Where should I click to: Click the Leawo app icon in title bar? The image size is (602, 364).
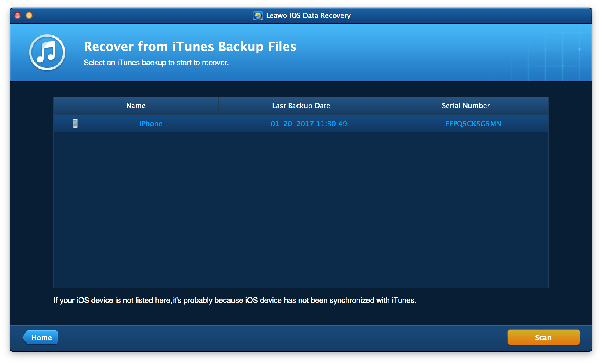[258, 16]
